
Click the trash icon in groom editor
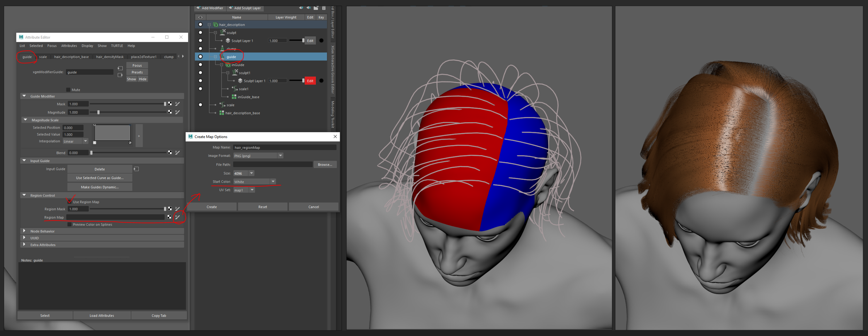coord(324,8)
